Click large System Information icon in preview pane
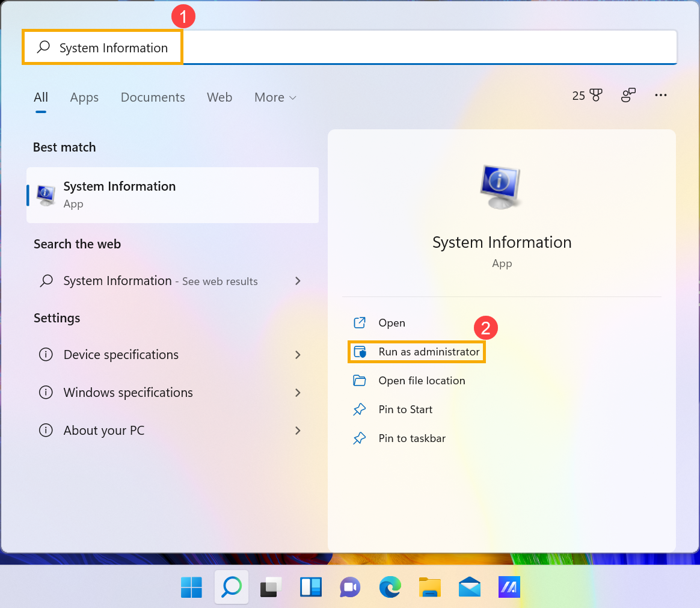The height and width of the screenshot is (608, 700). pyautogui.click(x=501, y=187)
